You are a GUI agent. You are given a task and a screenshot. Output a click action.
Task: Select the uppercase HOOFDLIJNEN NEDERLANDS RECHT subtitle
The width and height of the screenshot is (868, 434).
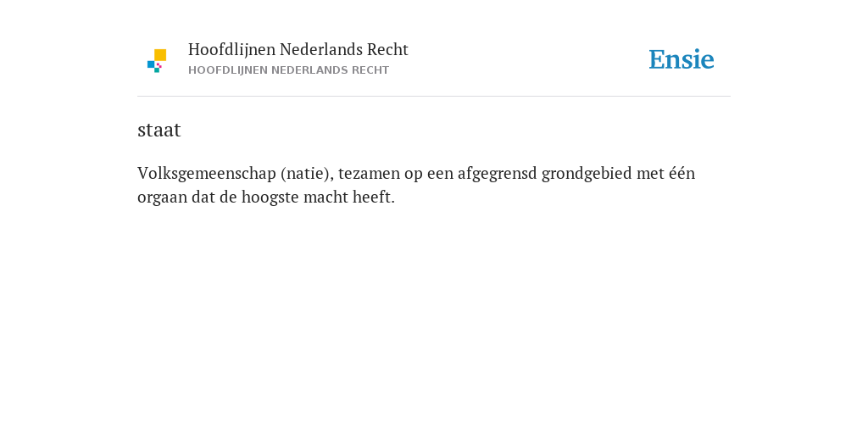(288, 70)
